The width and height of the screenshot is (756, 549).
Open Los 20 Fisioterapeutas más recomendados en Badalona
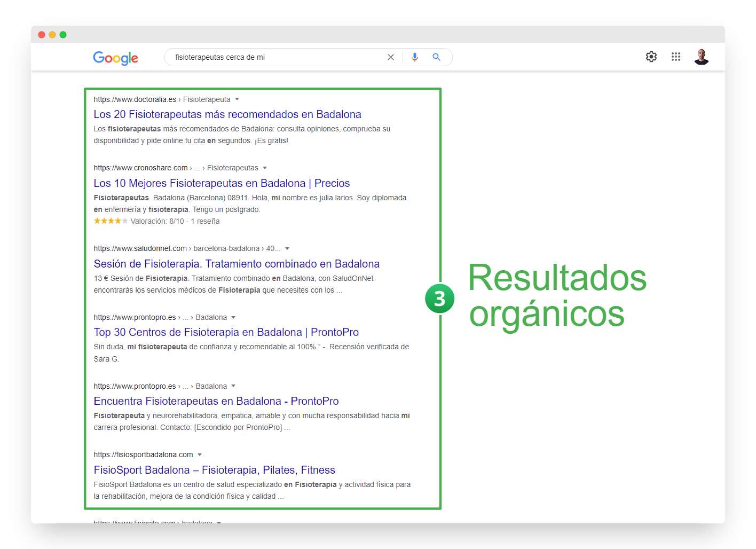coord(227,114)
